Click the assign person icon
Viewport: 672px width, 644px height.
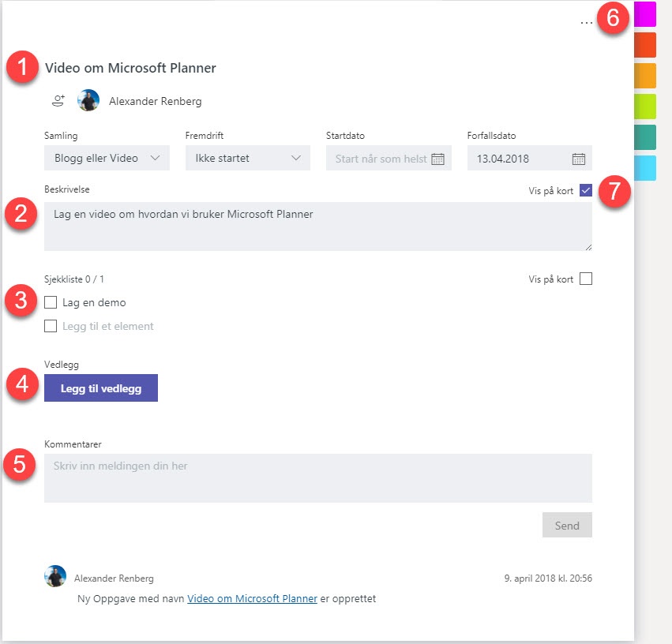tap(58, 101)
